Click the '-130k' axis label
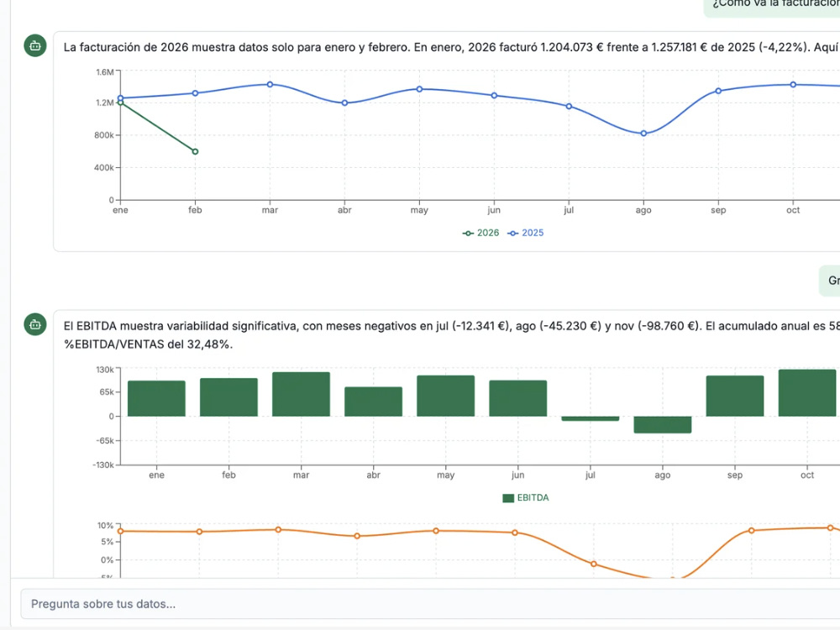840x630 pixels. coord(103,465)
